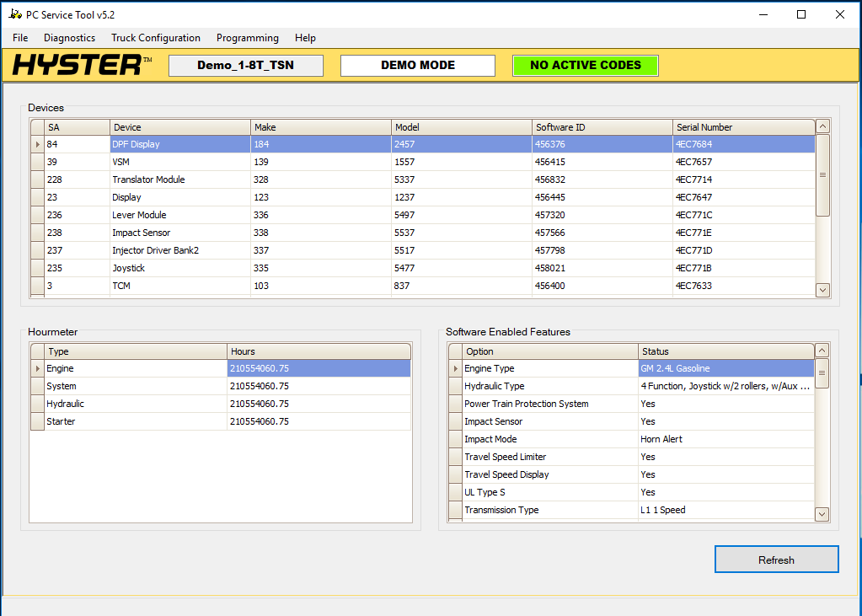
Task: Click the Software ID column header
Action: click(600, 126)
